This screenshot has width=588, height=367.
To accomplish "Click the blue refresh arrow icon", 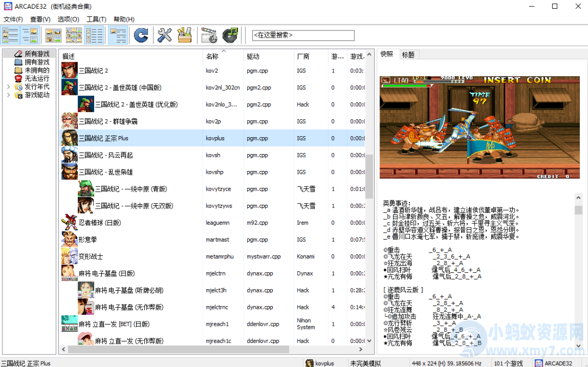I will point(141,35).
